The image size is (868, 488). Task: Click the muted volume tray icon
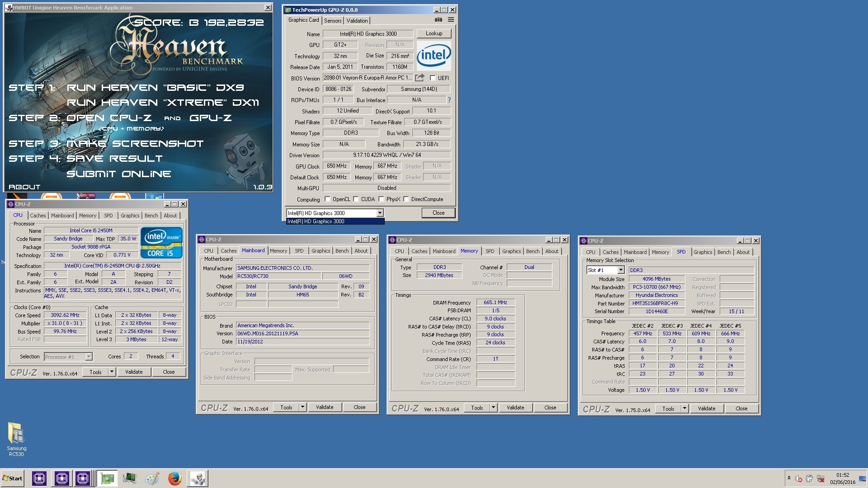[x=799, y=479]
